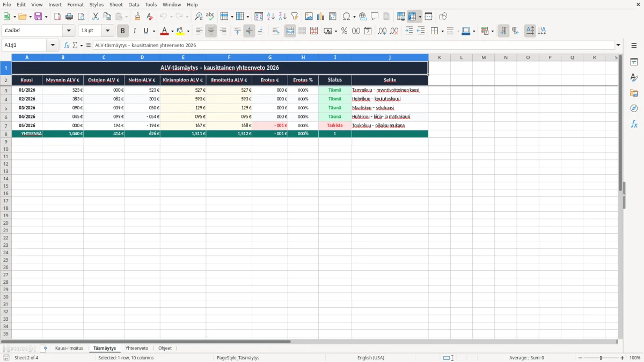Click zoom in plus button
644x362 pixels.
tap(622, 358)
